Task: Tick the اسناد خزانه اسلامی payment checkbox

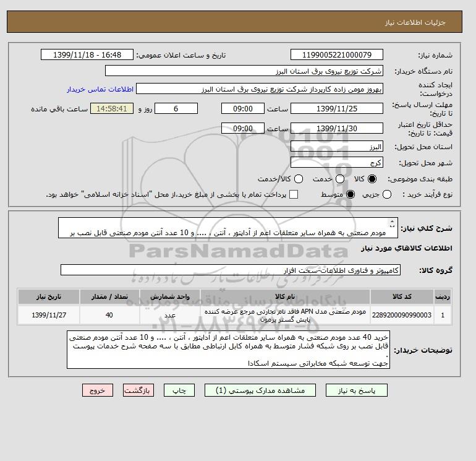Action: (294, 194)
